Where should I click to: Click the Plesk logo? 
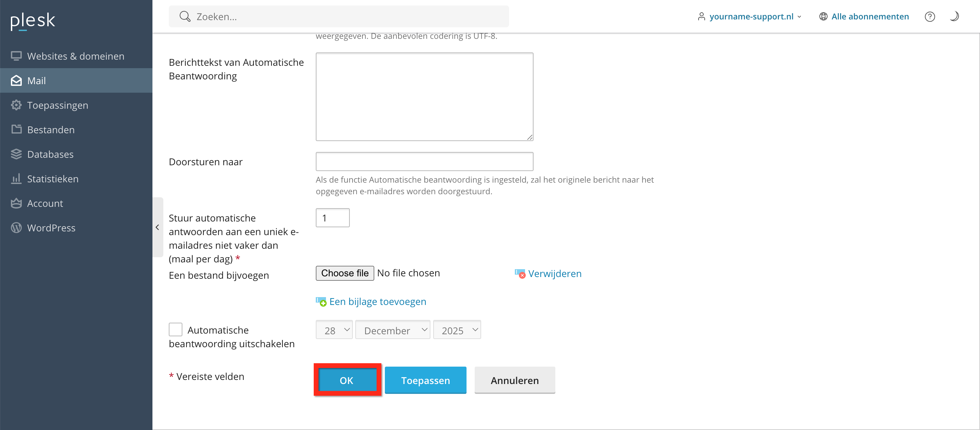click(33, 21)
